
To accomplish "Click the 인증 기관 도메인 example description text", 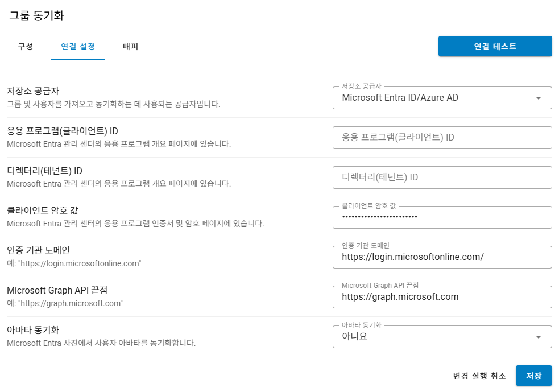I will coord(74,263).
